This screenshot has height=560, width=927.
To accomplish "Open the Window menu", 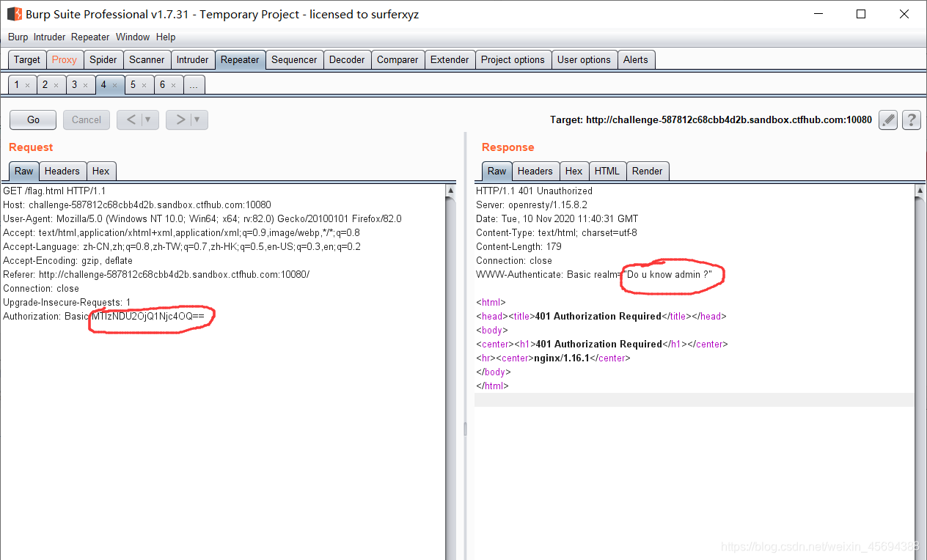I will tap(133, 37).
